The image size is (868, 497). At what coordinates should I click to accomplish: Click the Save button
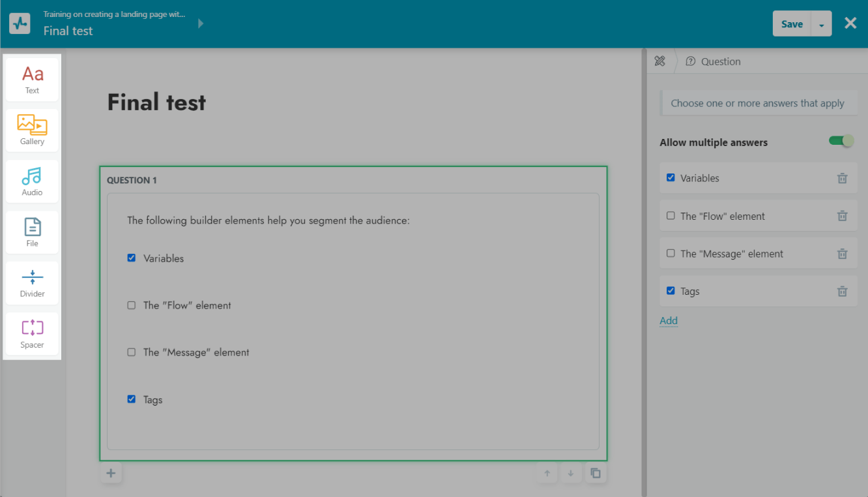tap(791, 24)
